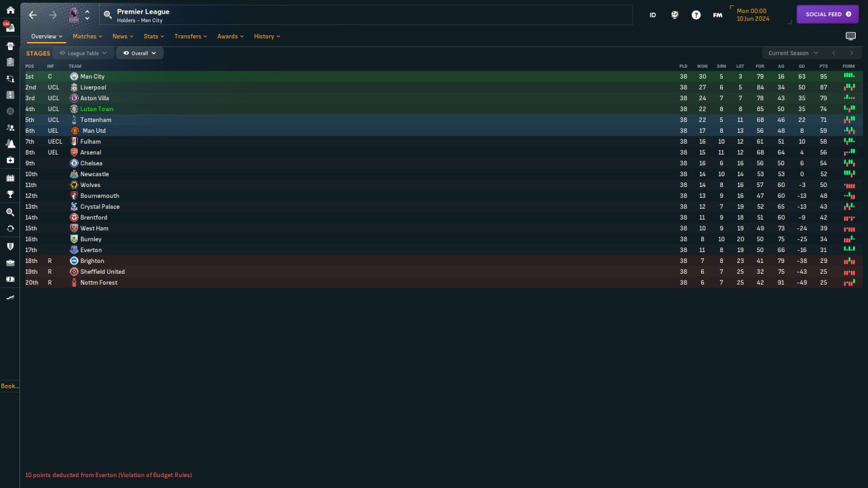Click the Premier League search field
The height and width of the screenshot is (488, 868).
pos(366,15)
